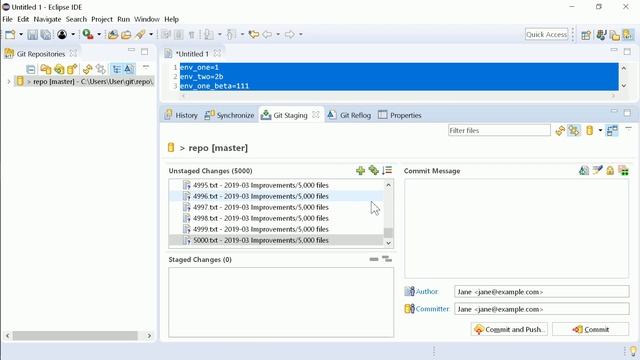Click the Last Edit Location arrow icon
The height and width of the screenshot is (360, 640).
pyautogui.click(x=254, y=35)
